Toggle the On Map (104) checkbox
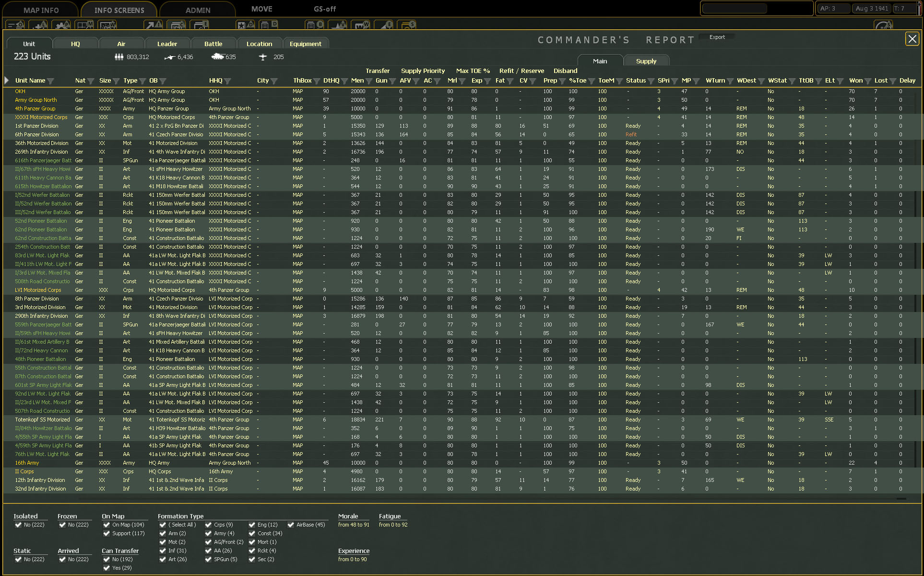This screenshot has width=924, height=576. [x=107, y=525]
